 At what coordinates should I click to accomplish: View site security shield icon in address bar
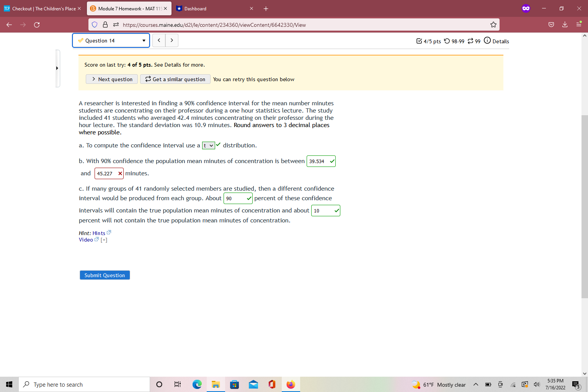click(95, 24)
